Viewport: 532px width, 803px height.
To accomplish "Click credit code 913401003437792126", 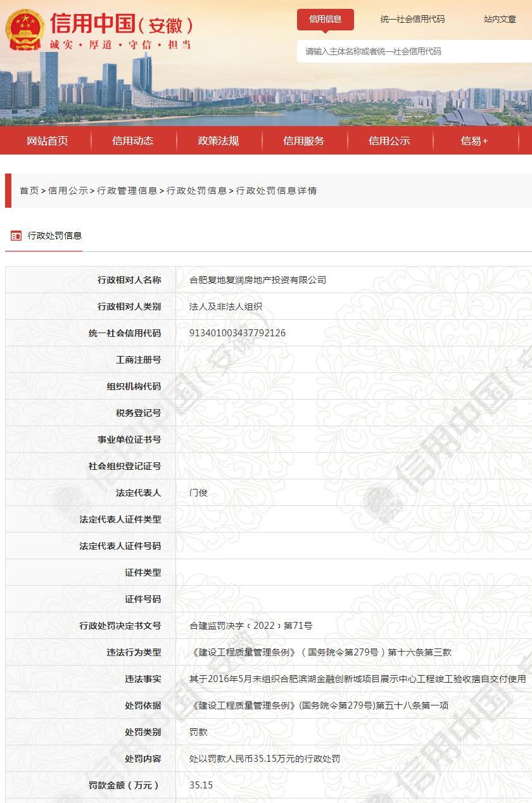I will [237, 333].
